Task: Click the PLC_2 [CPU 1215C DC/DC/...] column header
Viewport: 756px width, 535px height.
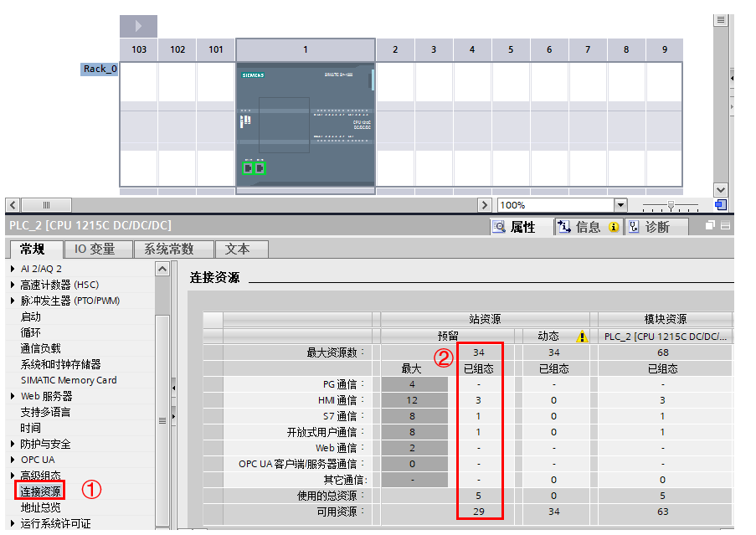Action: coord(666,337)
